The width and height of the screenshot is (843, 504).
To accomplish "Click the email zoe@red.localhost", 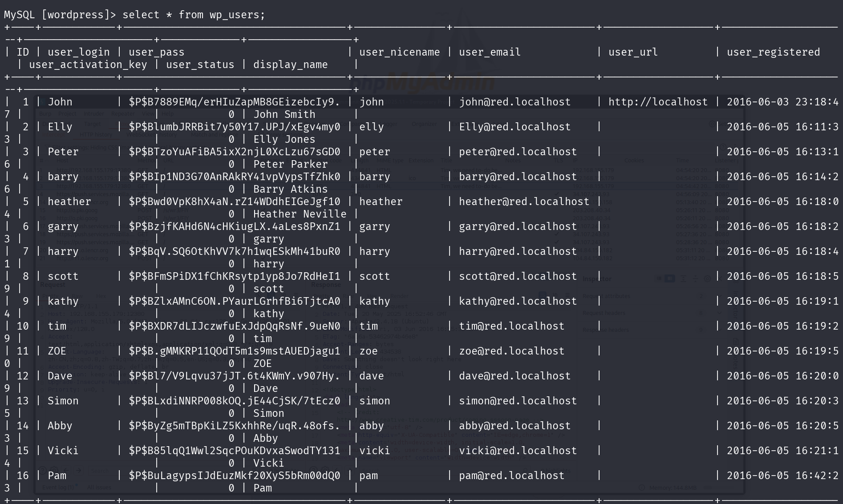I will (512, 351).
